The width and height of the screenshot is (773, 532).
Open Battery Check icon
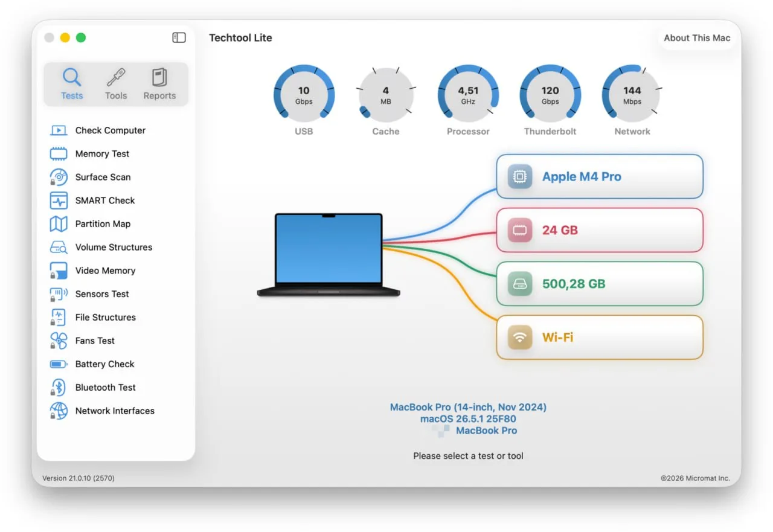pos(59,364)
